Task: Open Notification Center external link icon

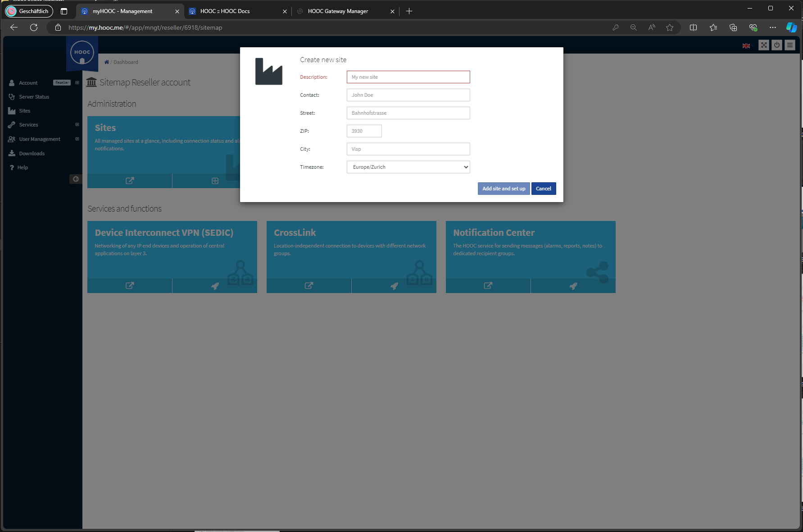Action: [x=488, y=286]
